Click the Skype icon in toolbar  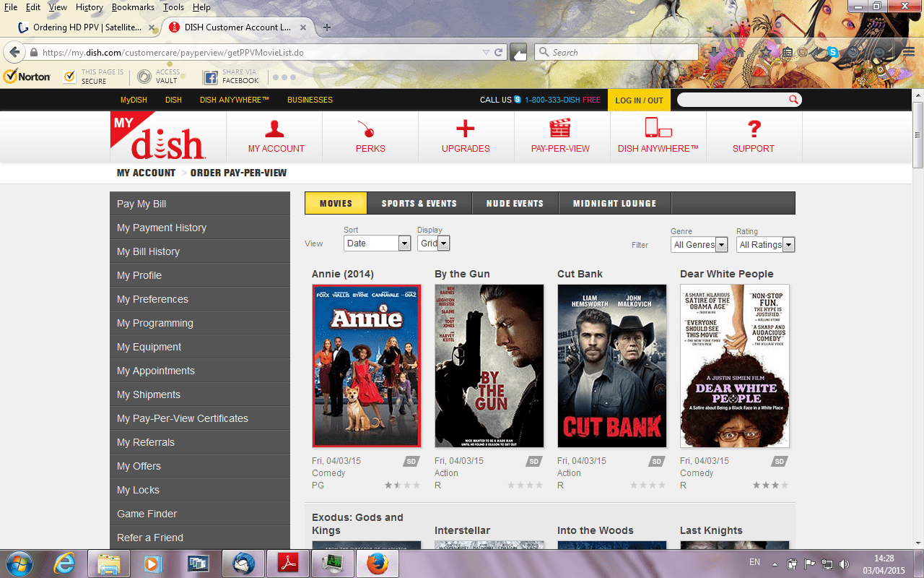[x=833, y=52]
